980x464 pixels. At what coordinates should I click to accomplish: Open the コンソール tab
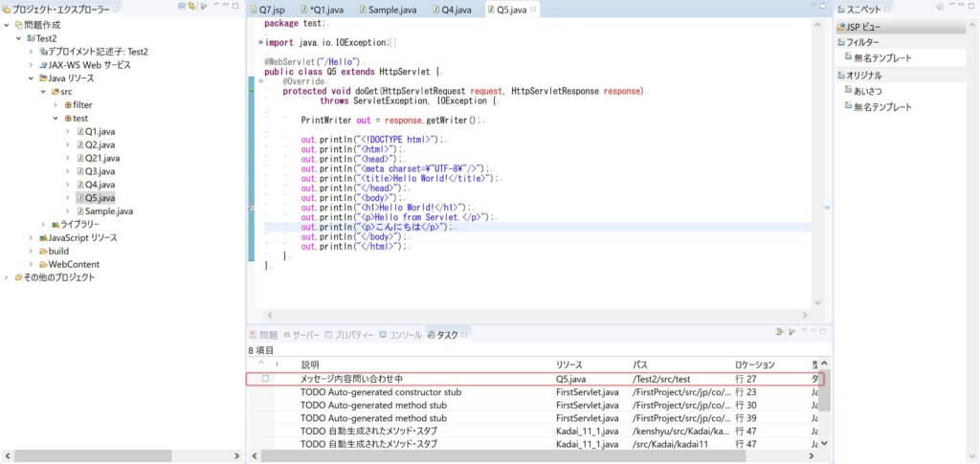click(x=401, y=335)
